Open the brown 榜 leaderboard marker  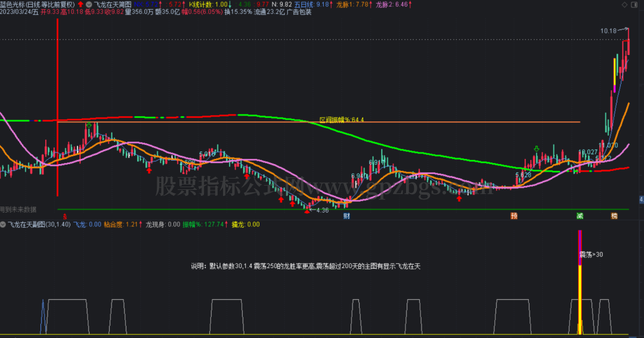614,216
